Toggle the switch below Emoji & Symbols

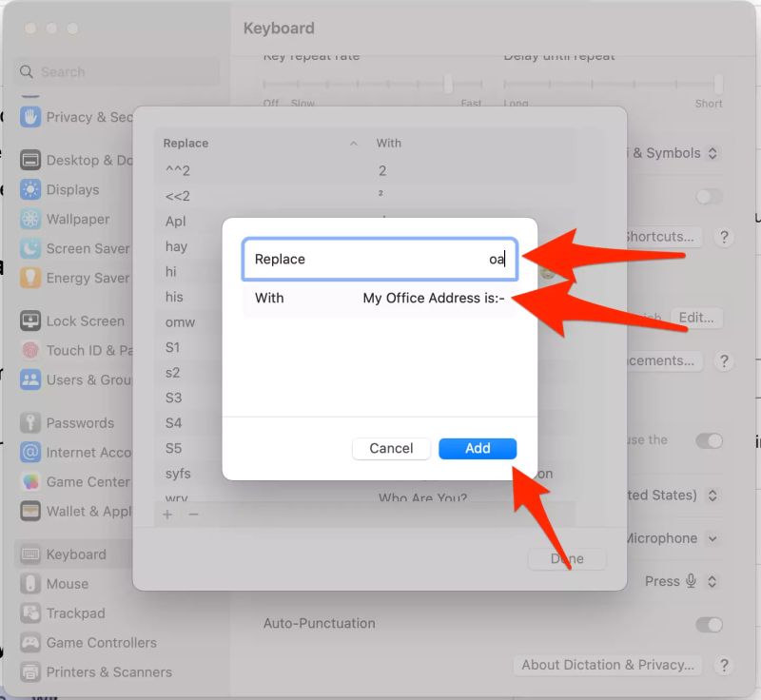pos(709,197)
